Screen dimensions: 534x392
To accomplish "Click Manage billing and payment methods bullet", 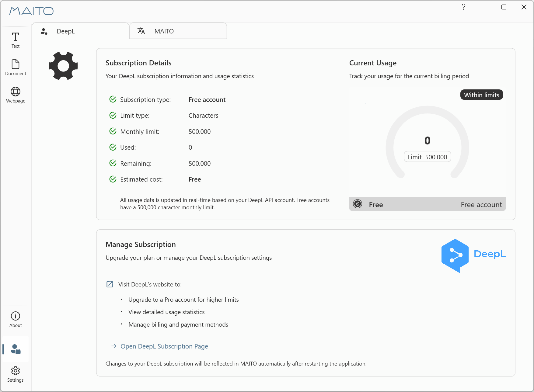I will tap(178, 324).
